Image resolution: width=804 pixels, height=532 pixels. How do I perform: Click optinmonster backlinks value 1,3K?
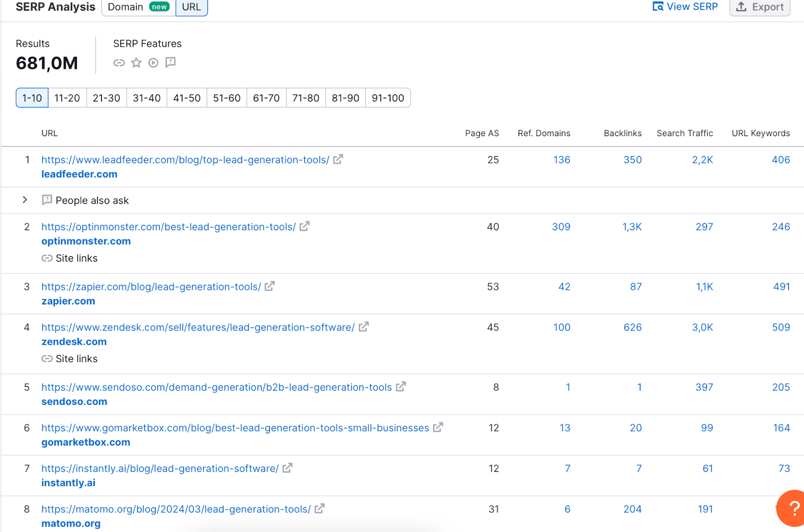tap(632, 227)
